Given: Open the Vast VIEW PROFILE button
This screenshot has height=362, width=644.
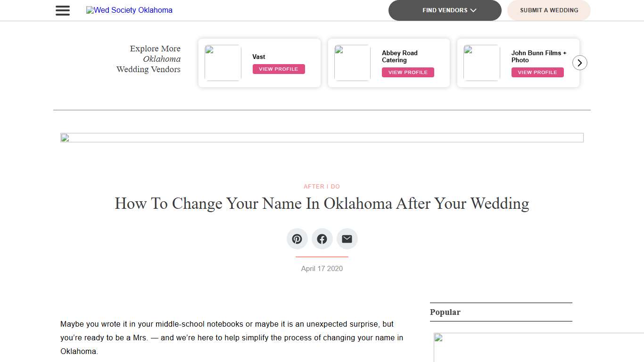Looking at the screenshot, I should point(278,69).
